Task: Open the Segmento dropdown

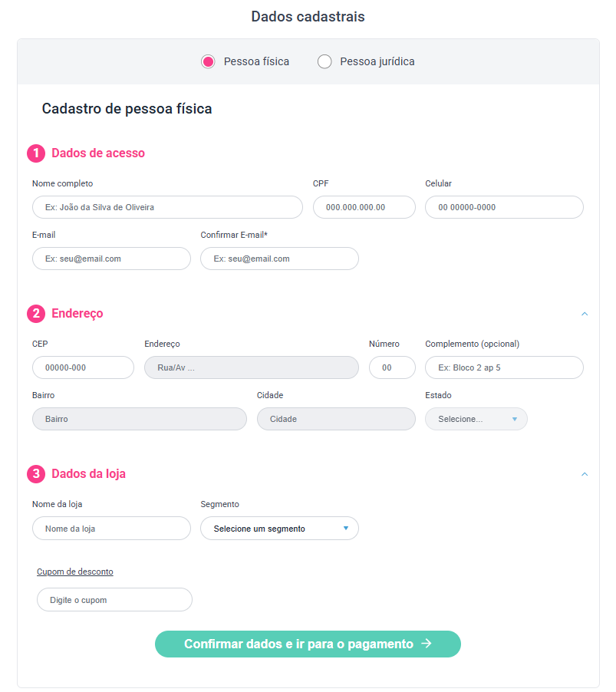Action: tap(279, 529)
